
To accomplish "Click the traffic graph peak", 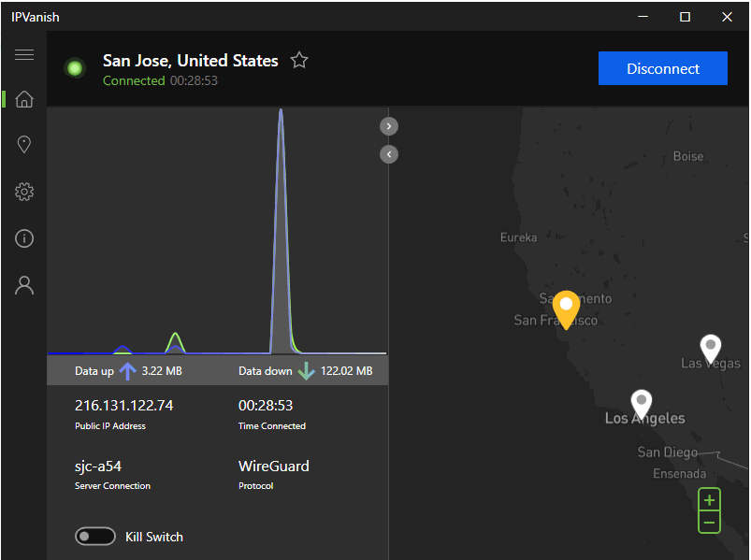I will (282, 112).
